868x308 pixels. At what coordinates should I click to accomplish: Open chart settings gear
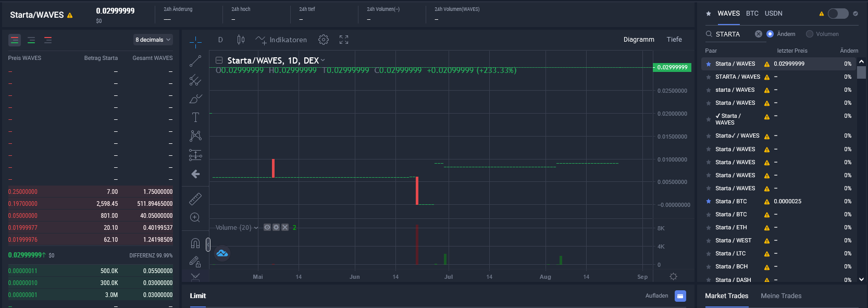[324, 40]
